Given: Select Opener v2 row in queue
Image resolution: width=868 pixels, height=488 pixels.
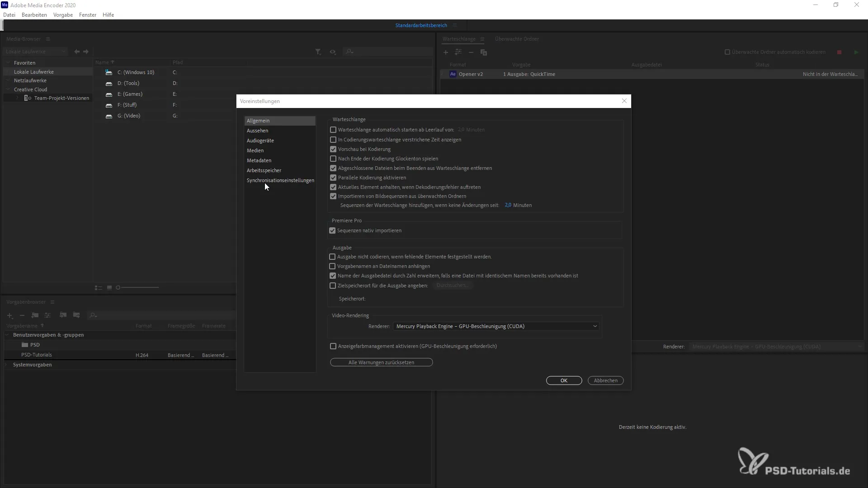Looking at the screenshot, I should pos(651,74).
